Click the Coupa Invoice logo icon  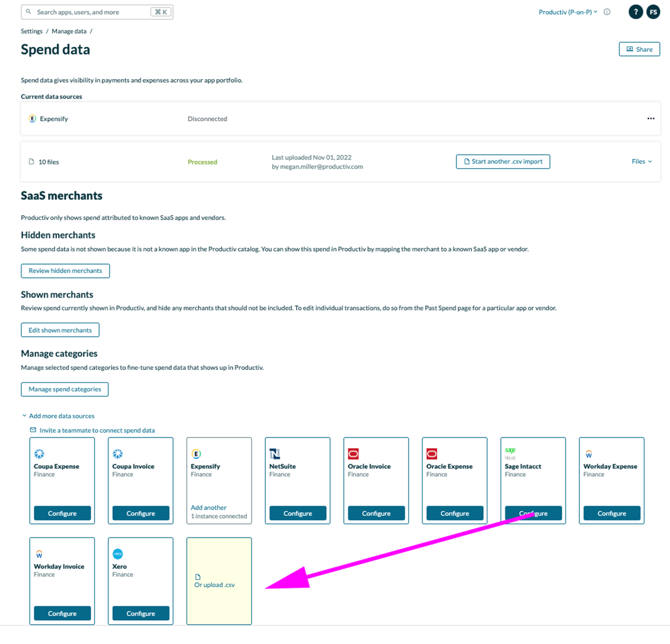pyautogui.click(x=117, y=454)
